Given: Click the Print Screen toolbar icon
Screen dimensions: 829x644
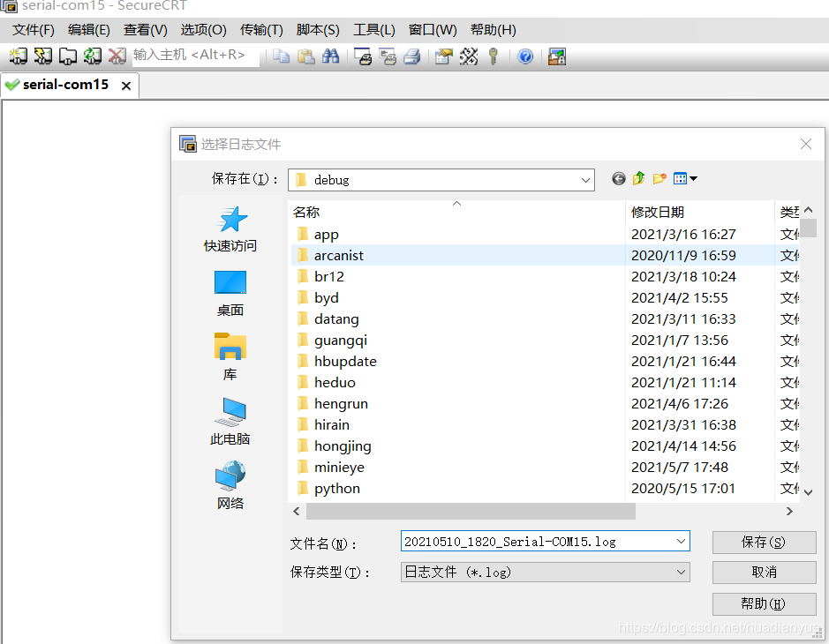Looking at the screenshot, I should [x=363, y=56].
